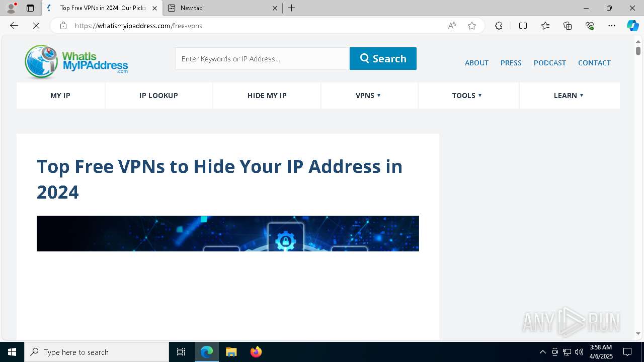The image size is (644, 362).
Task: Activate Read aloud icon in address bar
Action: 452,26
